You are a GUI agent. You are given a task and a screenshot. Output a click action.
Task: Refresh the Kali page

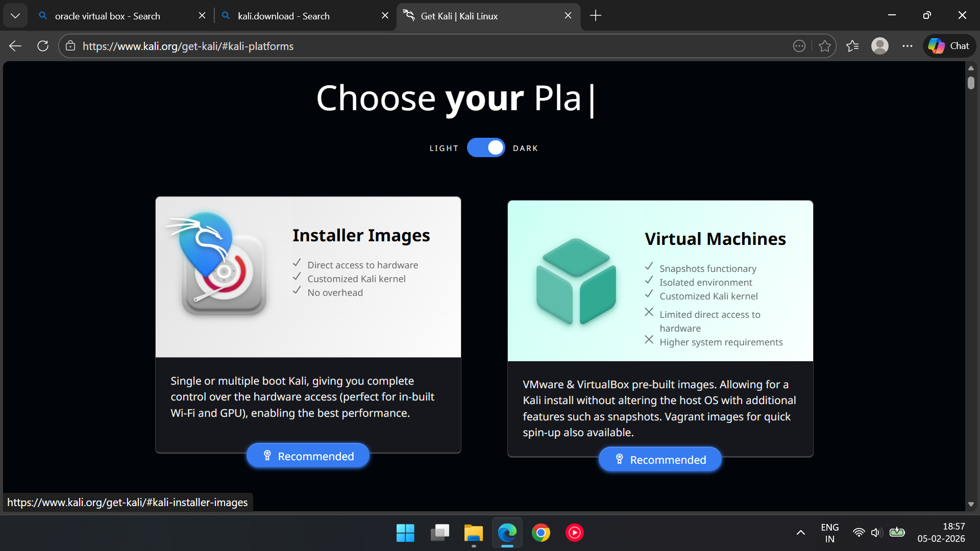click(43, 46)
